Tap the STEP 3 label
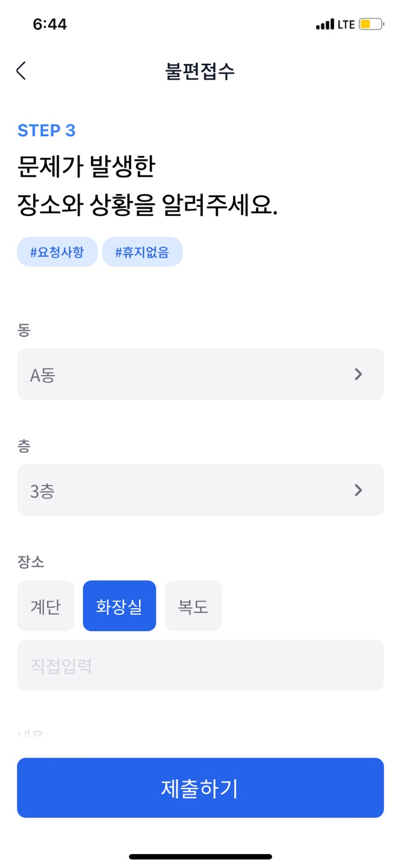401x868 pixels. (46, 130)
